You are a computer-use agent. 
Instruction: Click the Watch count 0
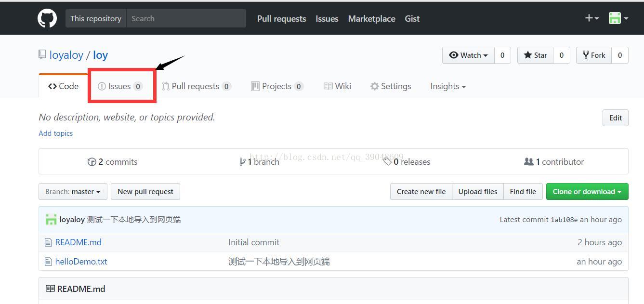click(502, 55)
